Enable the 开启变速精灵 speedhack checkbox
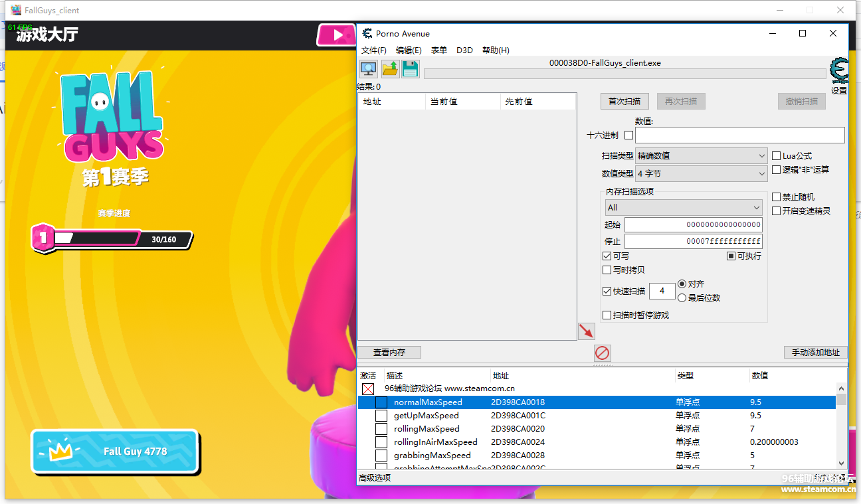861x504 pixels. coord(776,211)
